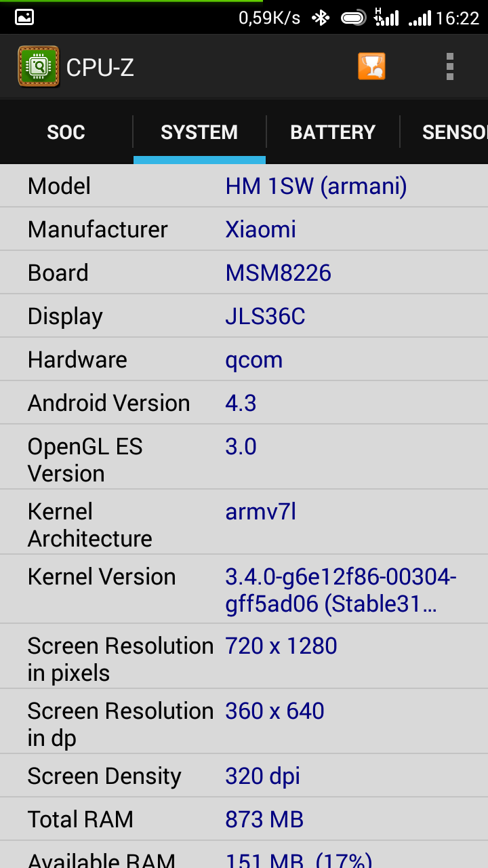The image size is (488, 868).
Task: Open the BATTERY tab
Action: (333, 132)
